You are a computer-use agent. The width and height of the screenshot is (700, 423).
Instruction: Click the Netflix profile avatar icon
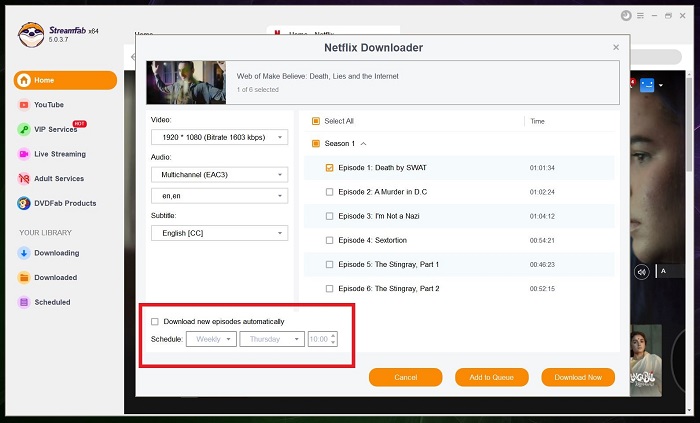(647, 85)
